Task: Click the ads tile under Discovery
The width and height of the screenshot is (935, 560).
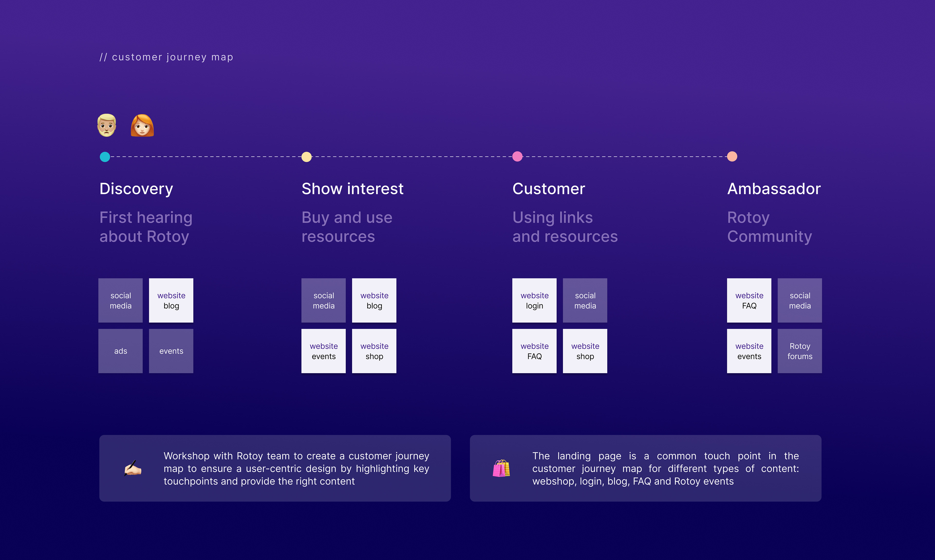Action: [x=121, y=351]
